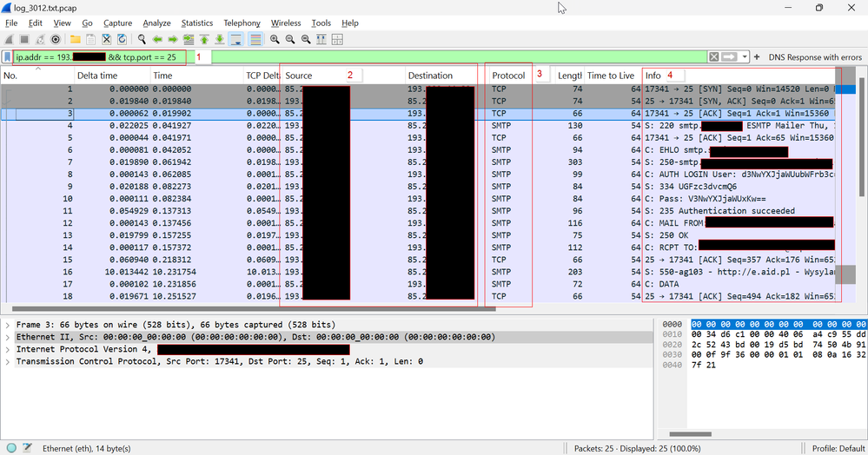The width and height of the screenshot is (868, 455).
Task: Expand the Internet Protocol Version 4 row
Action: click(x=7, y=349)
